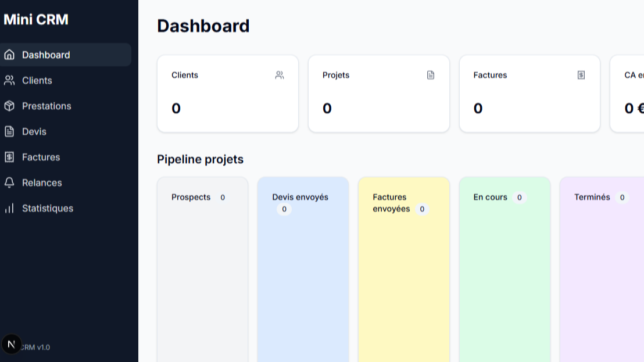This screenshot has height=362, width=644.
Task: Click the file icon on Projets card
Action: coord(431,75)
